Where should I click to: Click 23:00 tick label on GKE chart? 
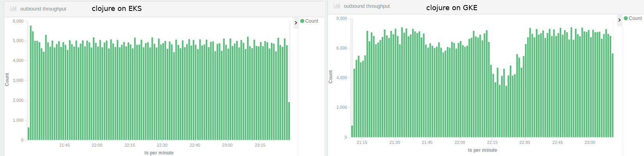tap(590, 142)
